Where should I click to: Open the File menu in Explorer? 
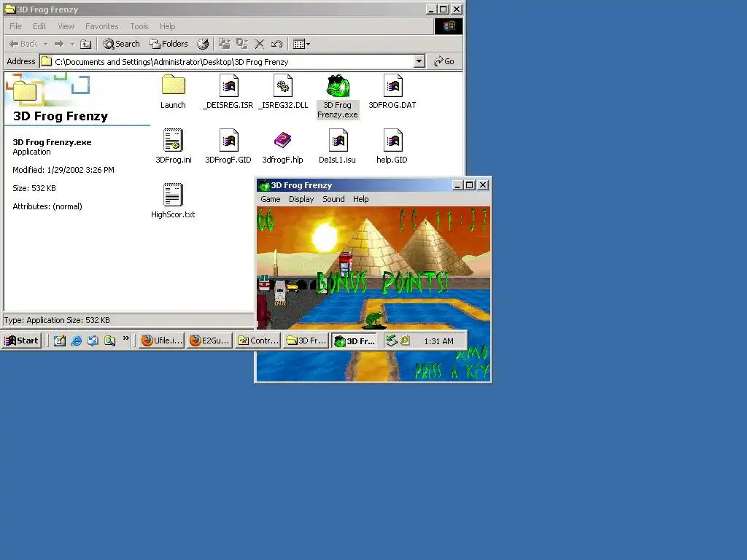pos(16,26)
